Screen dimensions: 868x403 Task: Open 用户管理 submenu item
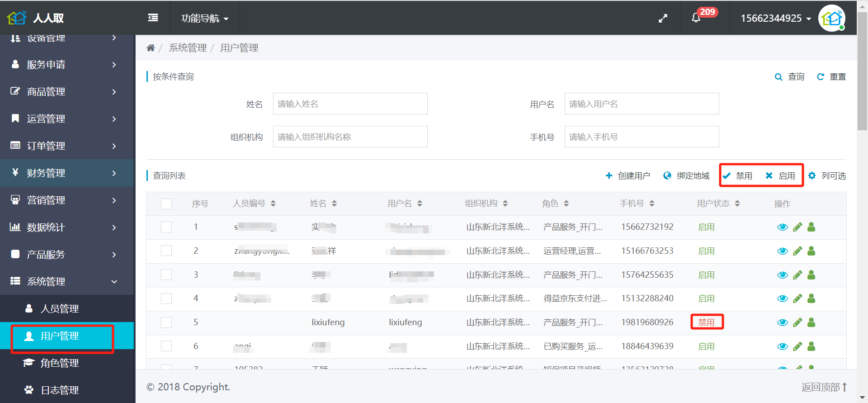tap(67, 336)
